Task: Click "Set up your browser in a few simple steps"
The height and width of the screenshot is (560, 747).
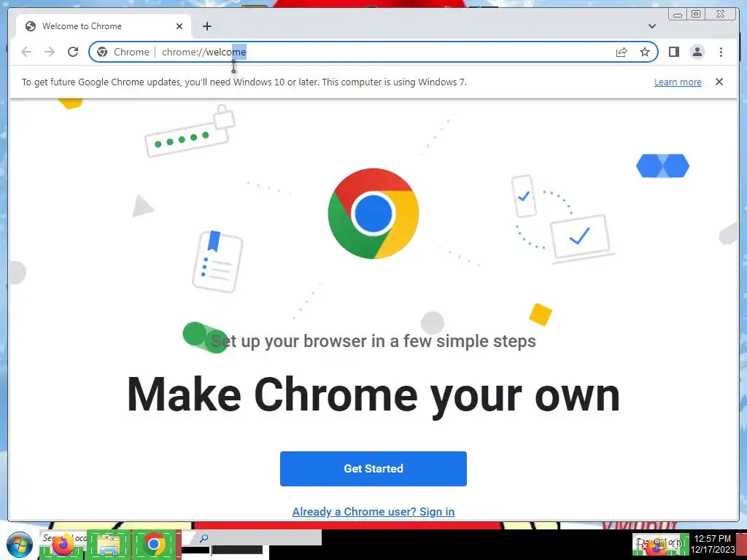Action: pyautogui.click(x=373, y=341)
